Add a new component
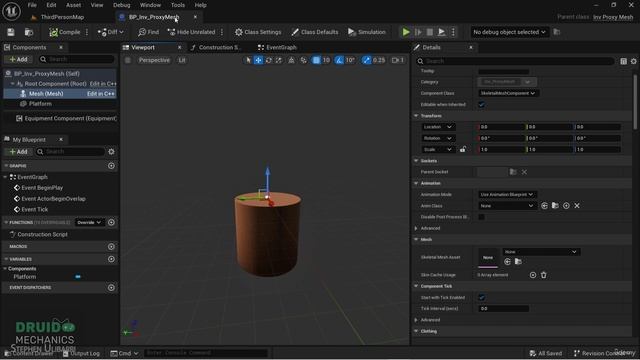The image size is (640, 360). pyautogui.click(x=18, y=60)
